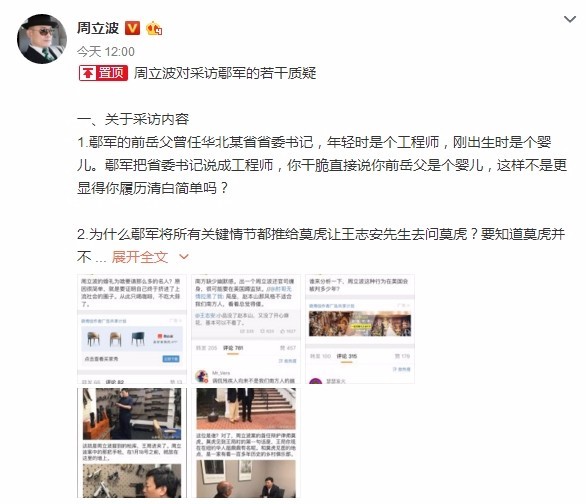Click the post title 周立波对采访鄢军的若干质疑
The image size is (586, 504).
(x=225, y=73)
